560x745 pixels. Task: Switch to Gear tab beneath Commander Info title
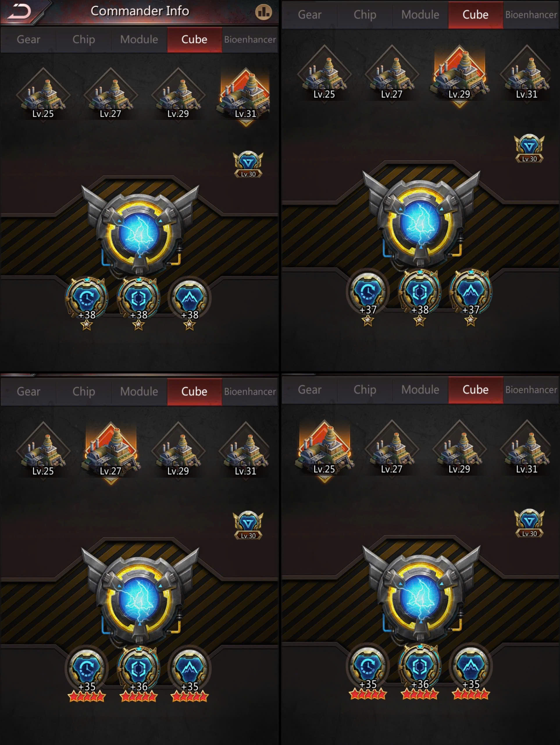pyautogui.click(x=28, y=40)
